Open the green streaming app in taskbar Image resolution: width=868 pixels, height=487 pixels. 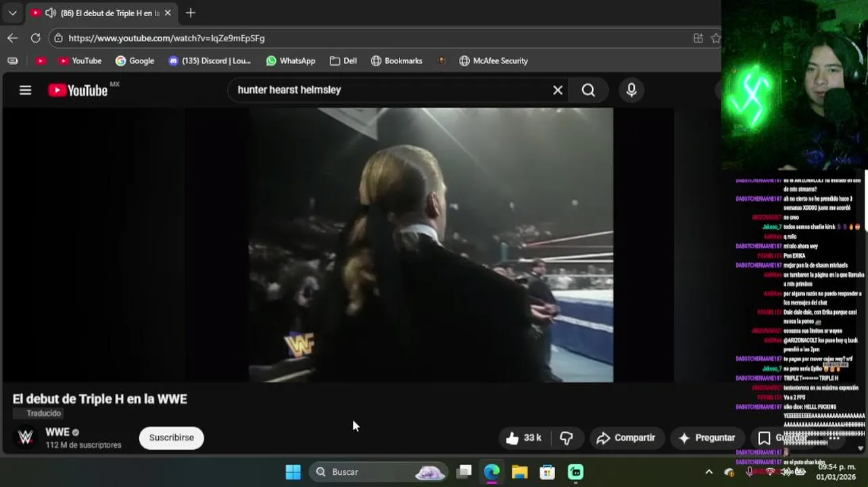(x=575, y=471)
